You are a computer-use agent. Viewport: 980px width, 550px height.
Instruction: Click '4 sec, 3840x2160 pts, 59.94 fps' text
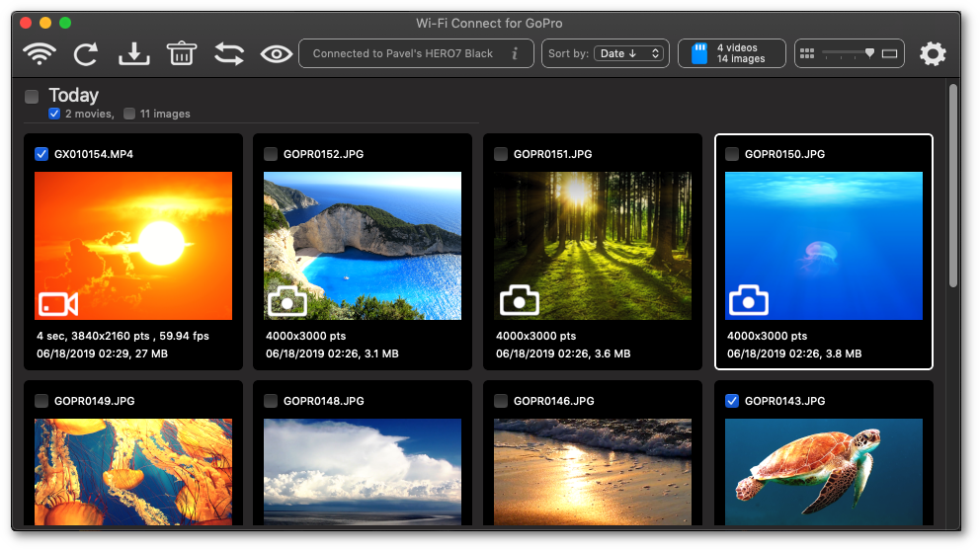(122, 336)
